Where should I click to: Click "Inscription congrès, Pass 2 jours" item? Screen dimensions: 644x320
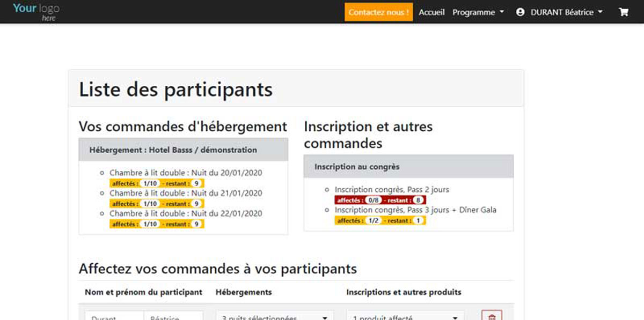[392, 190]
